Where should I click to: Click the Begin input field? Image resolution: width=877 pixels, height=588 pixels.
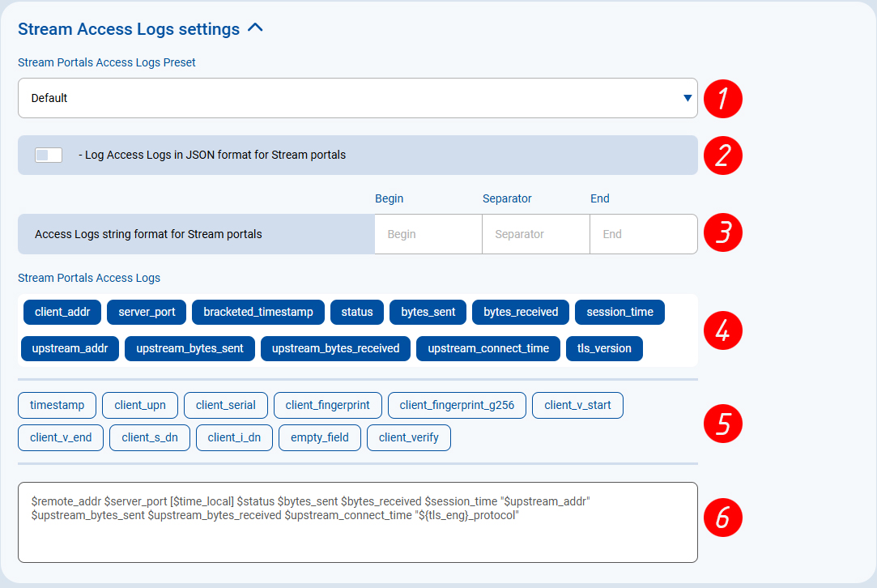click(x=428, y=234)
